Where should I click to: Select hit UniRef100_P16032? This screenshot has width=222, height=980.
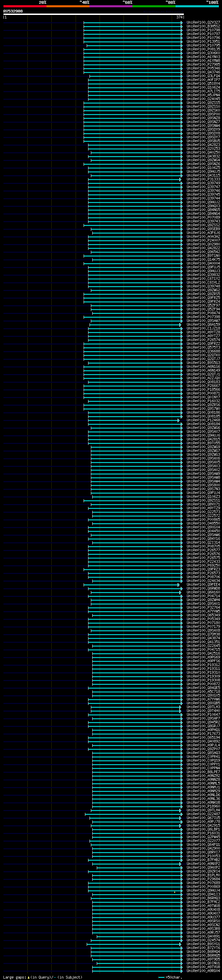(203, 400)
